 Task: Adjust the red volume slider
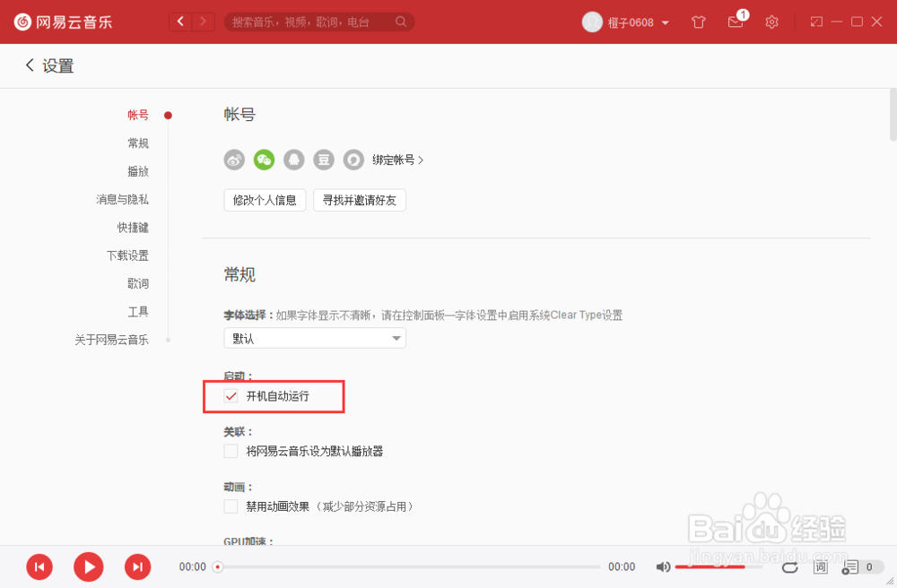pos(718,566)
